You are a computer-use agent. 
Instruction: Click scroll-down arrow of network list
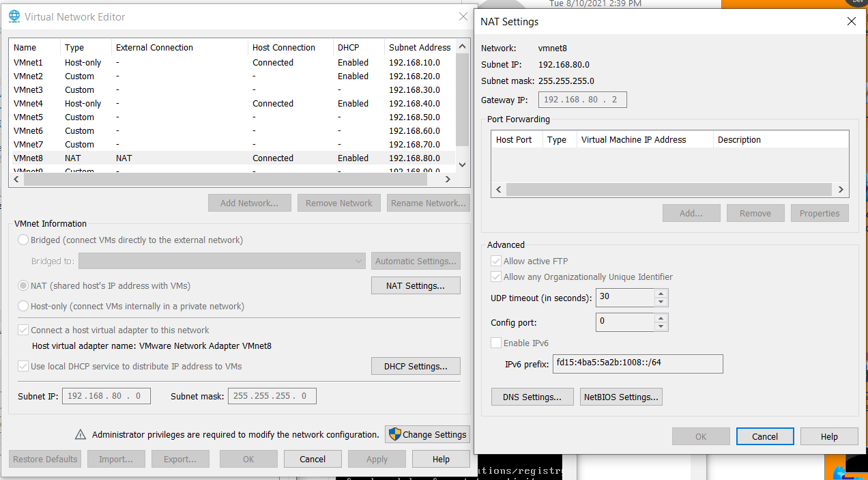coord(462,165)
